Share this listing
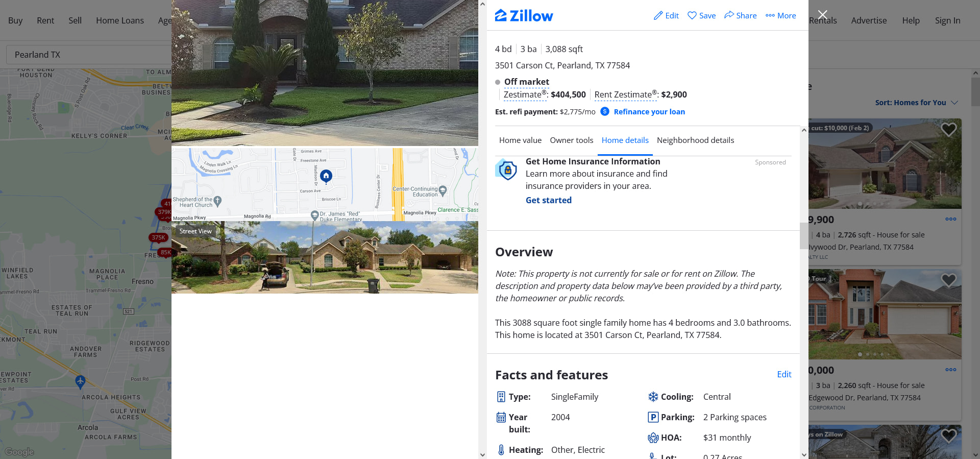The height and width of the screenshot is (459, 980). click(x=741, y=16)
